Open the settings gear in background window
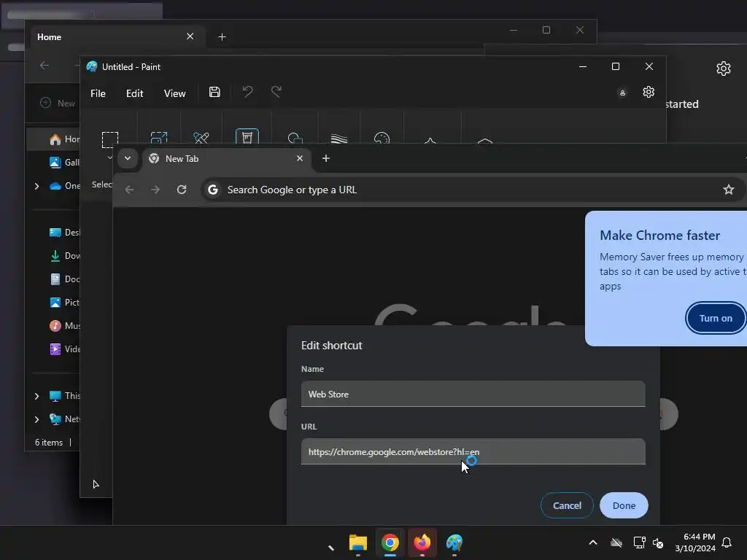 pyautogui.click(x=723, y=68)
